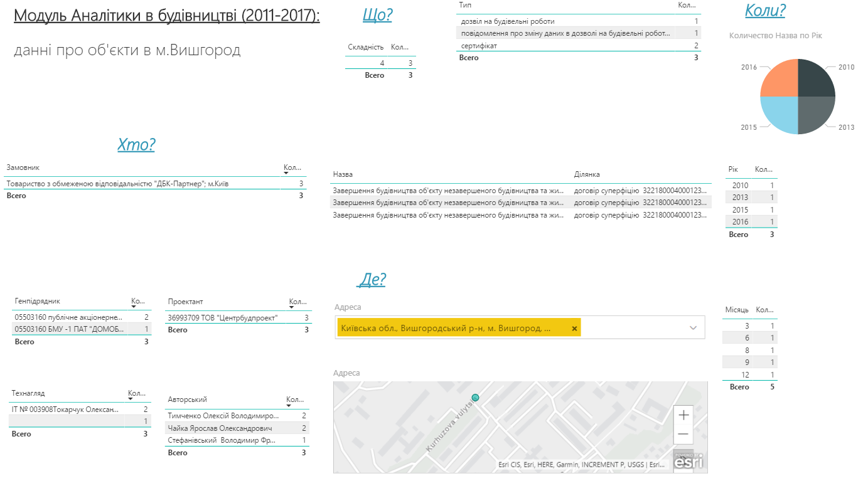Select ДБК-Партнер customer row
Viewport: 868px width, 481px height.
coord(156,184)
